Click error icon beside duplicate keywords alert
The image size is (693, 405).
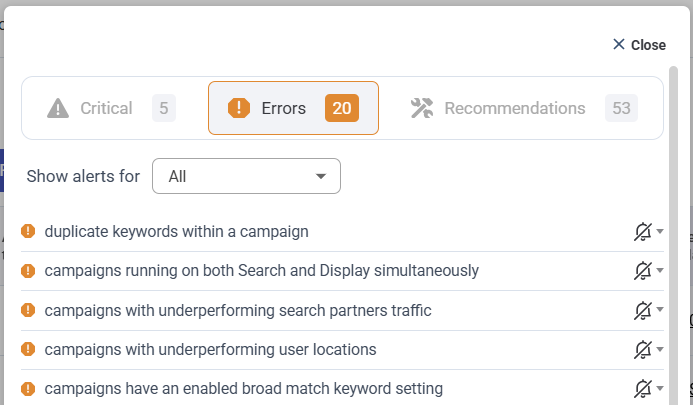(x=28, y=232)
